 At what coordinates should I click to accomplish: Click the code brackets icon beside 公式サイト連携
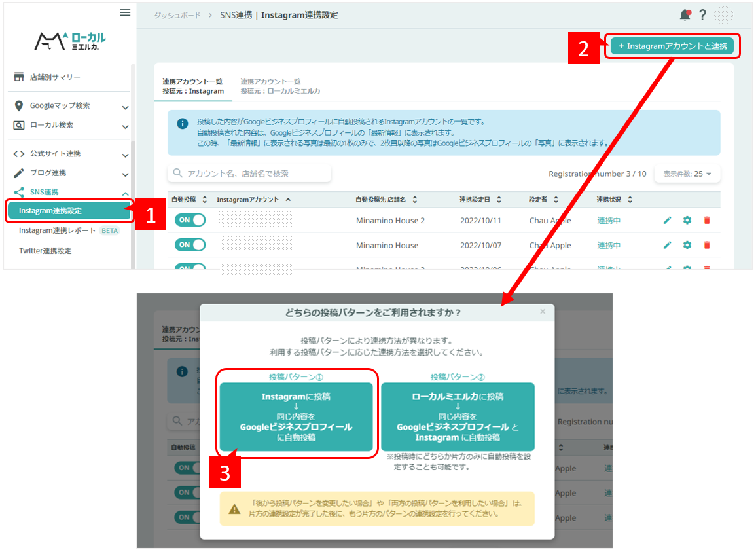tap(19, 154)
